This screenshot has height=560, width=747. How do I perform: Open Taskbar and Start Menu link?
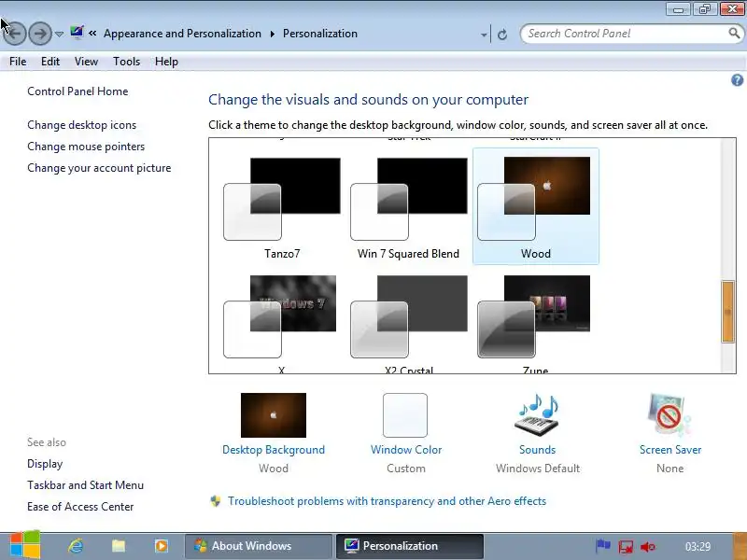pos(85,484)
